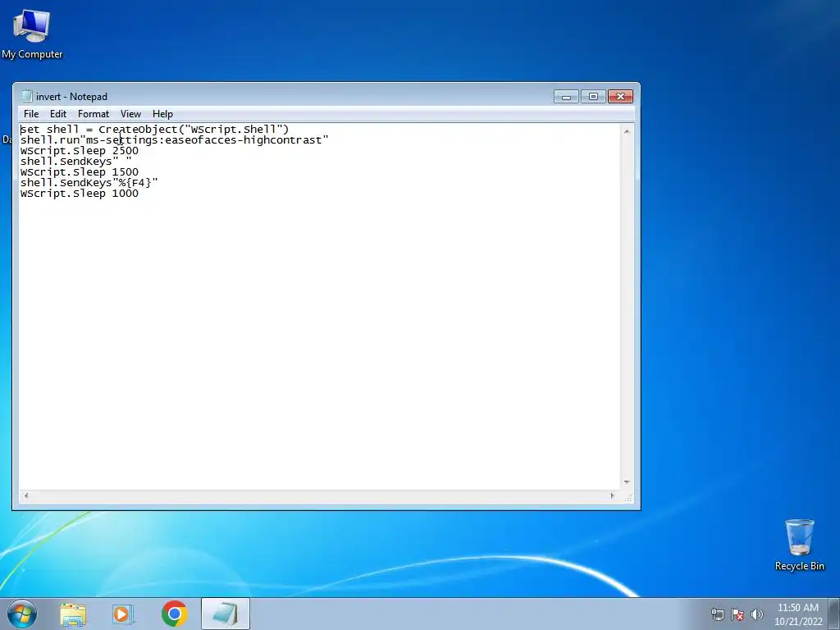This screenshot has height=630, width=840.
Task: Click the line 'WScript.Sleep 1500'
Action: (x=80, y=172)
